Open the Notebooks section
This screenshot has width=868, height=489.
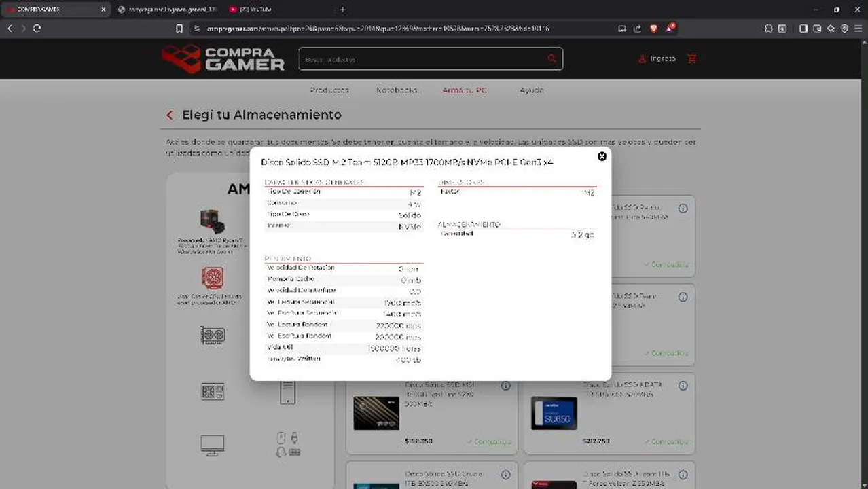397,90
